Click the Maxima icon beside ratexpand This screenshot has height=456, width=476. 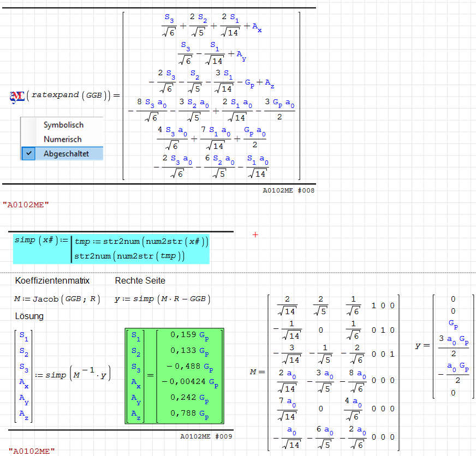[16, 96]
